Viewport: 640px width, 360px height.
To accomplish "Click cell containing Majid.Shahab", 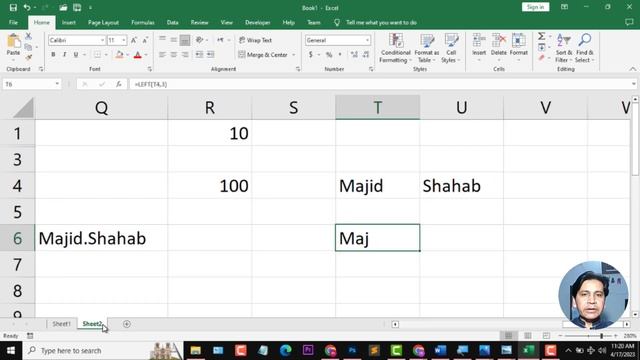I will [x=101, y=238].
